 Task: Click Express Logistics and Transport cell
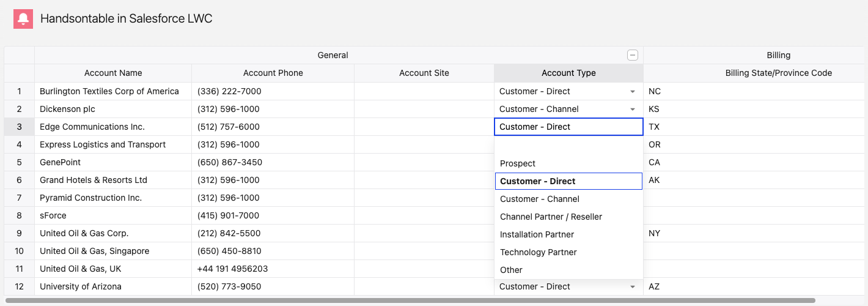pos(113,144)
